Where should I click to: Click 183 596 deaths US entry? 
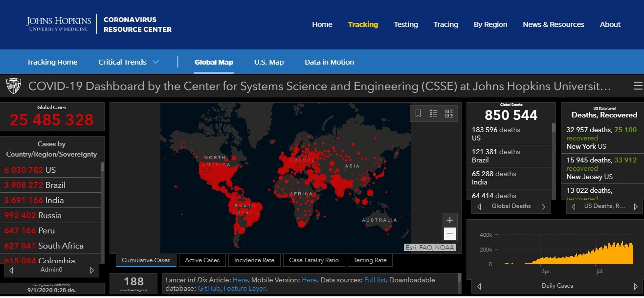pos(510,134)
